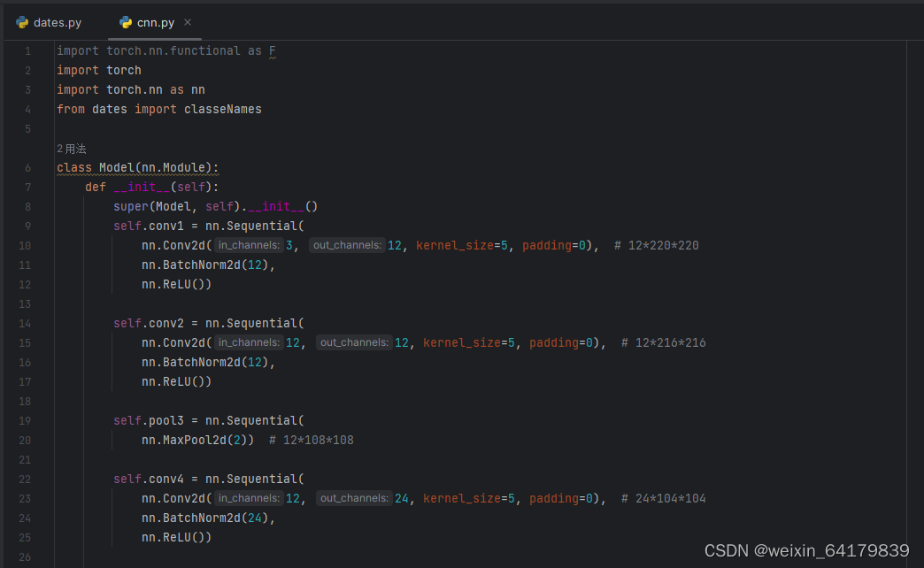This screenshot has width=924, height=568.
Task: Click the '__init__' method name on line 7
Action: [x=142, y=187]
